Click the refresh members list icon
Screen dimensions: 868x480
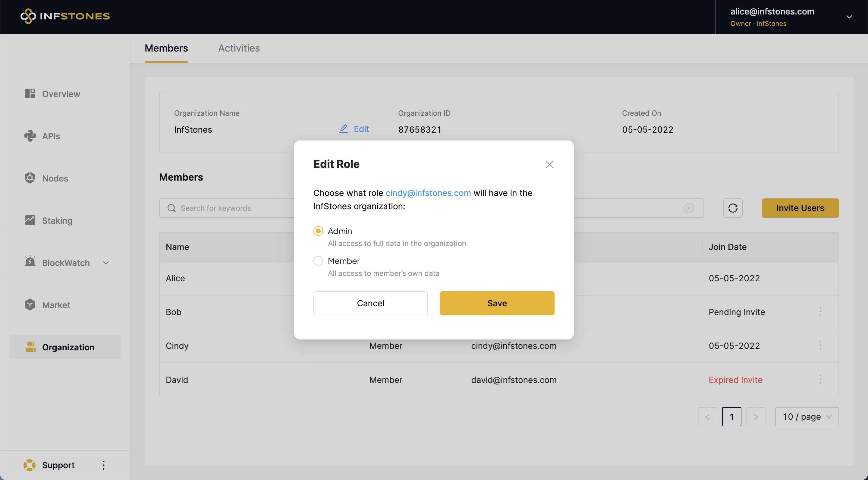[x=733, y=208]
